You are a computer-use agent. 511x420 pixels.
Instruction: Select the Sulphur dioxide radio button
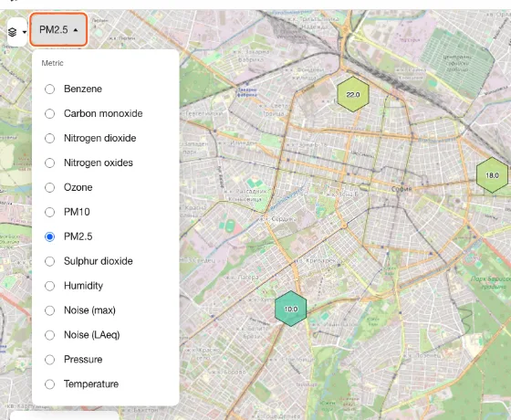coord(49,261)
